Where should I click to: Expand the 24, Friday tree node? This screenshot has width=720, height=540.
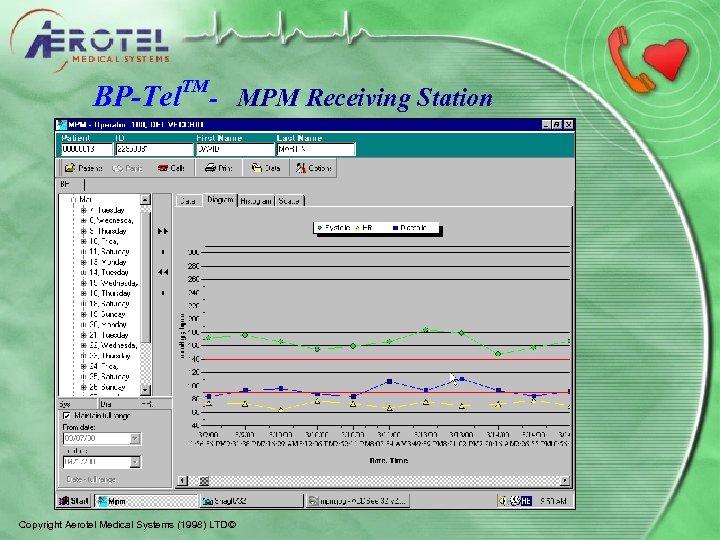pos(84,366)
